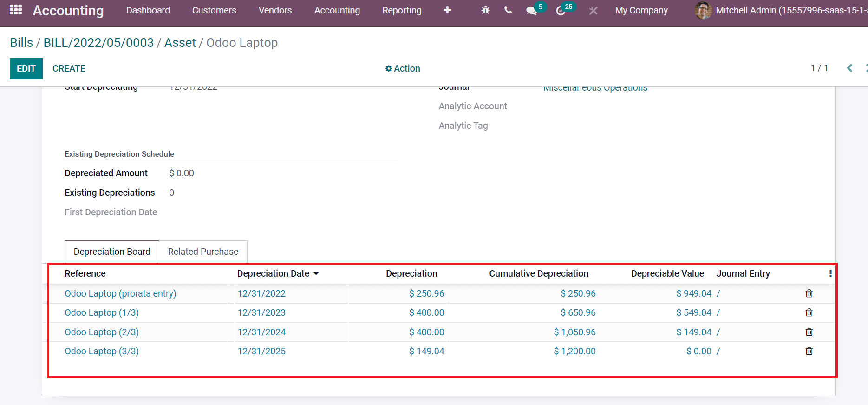Switch to Related Purchase tab

point(203,252)
